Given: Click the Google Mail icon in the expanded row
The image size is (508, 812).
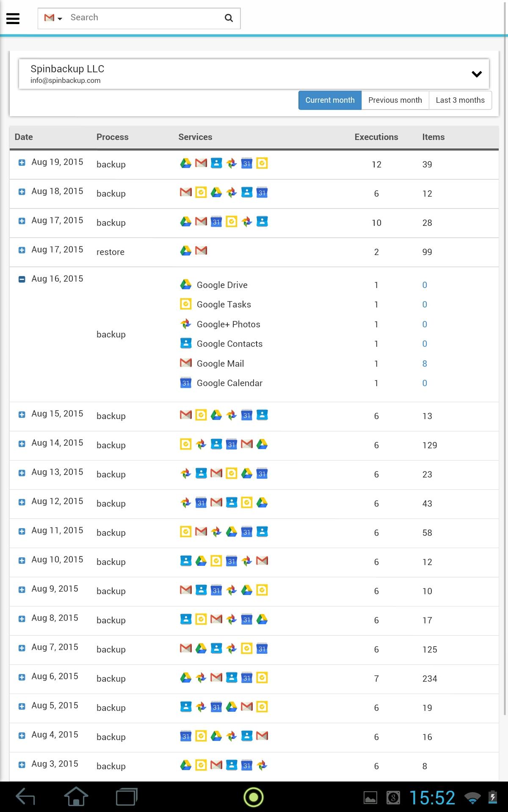Looking at the screenshot, I should (186, 363).
